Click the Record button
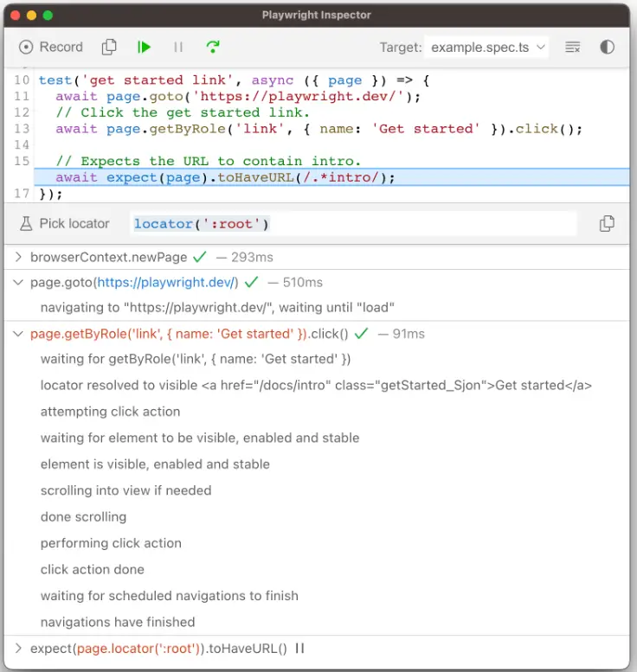 51,48
